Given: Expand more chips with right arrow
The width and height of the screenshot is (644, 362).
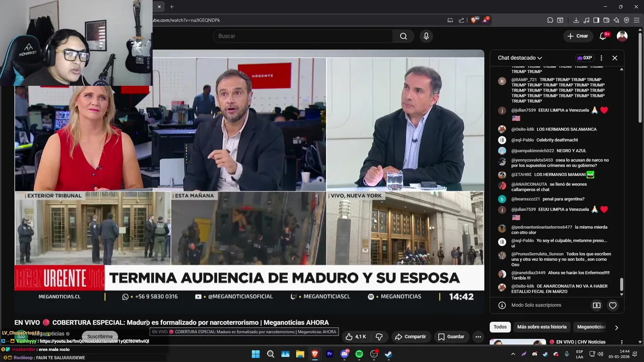Looking at the screenshot, I should coord(616,327).
